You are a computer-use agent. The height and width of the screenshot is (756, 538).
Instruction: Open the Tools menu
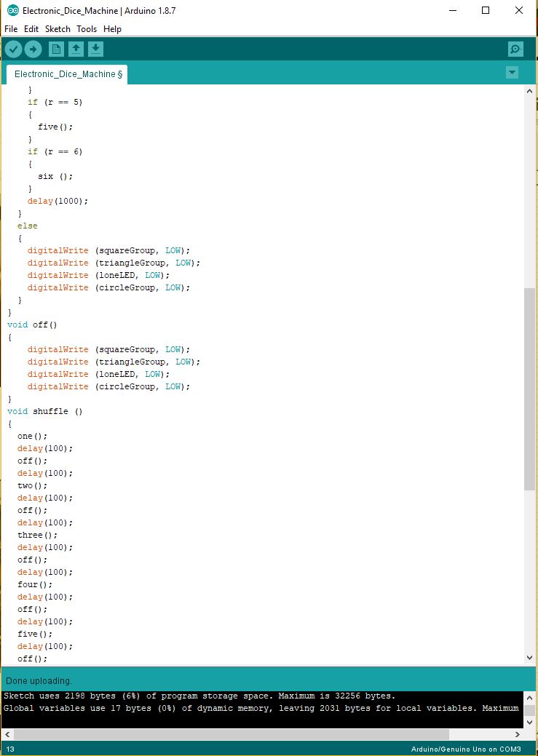pos(87,29)
